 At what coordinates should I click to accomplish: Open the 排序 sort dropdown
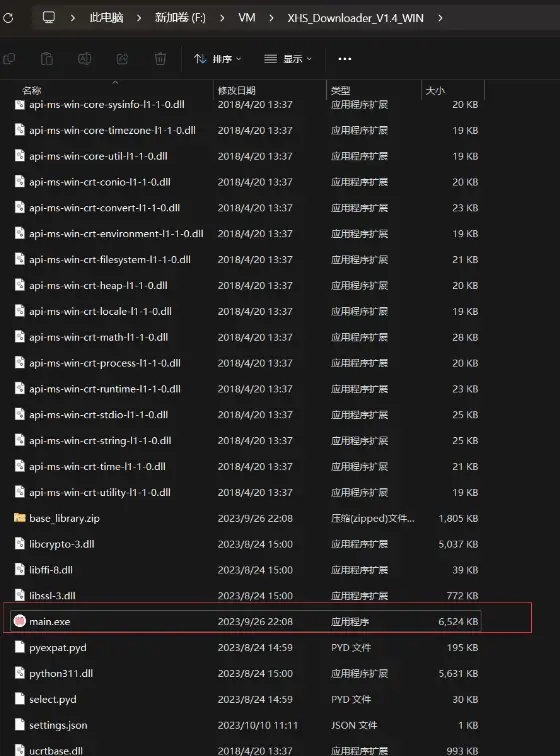click(x=218, y=59)
